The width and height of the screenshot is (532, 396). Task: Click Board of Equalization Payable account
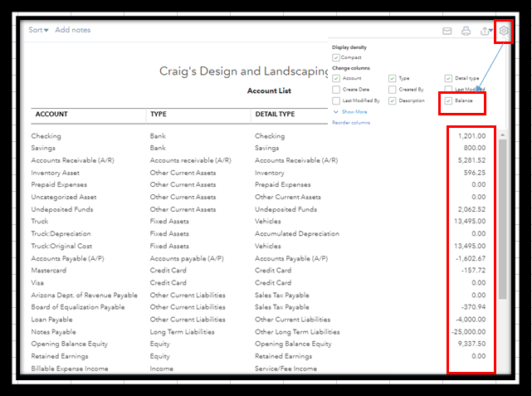(x=78, y=307)
